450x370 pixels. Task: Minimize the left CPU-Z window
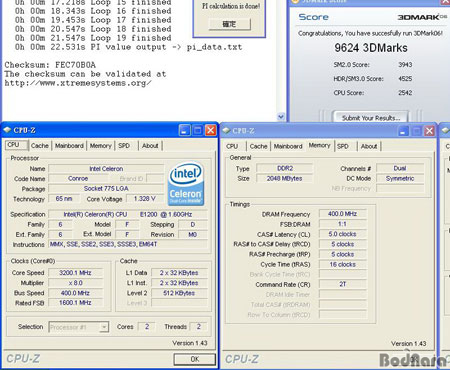[x=185, y=130]
